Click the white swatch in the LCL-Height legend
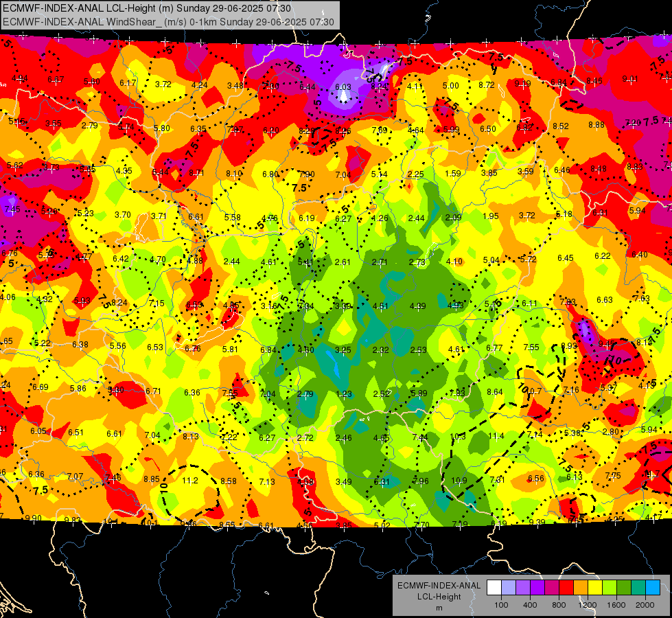This screenshot has height=618, width=672. (494, 588)
